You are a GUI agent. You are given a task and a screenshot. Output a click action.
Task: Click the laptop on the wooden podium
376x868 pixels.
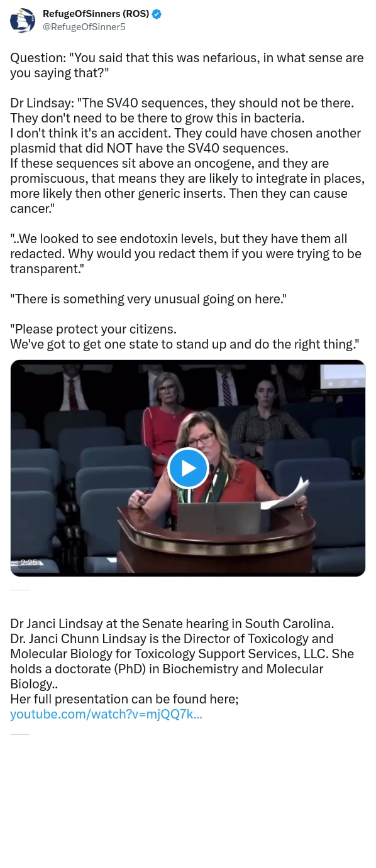219,518
